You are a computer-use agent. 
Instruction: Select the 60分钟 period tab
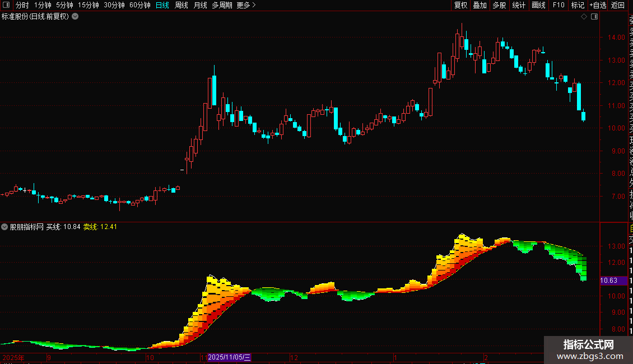point(139,5)
